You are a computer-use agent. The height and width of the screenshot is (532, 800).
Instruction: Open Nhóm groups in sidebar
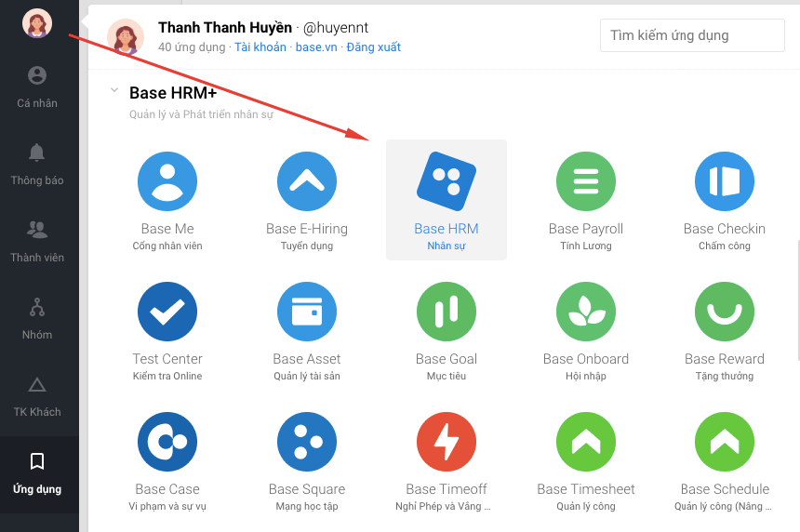click(x=37, y=319)
